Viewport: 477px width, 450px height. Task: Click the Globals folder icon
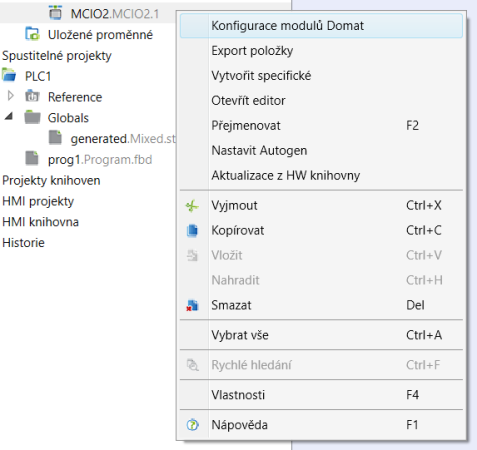(32, 117)
